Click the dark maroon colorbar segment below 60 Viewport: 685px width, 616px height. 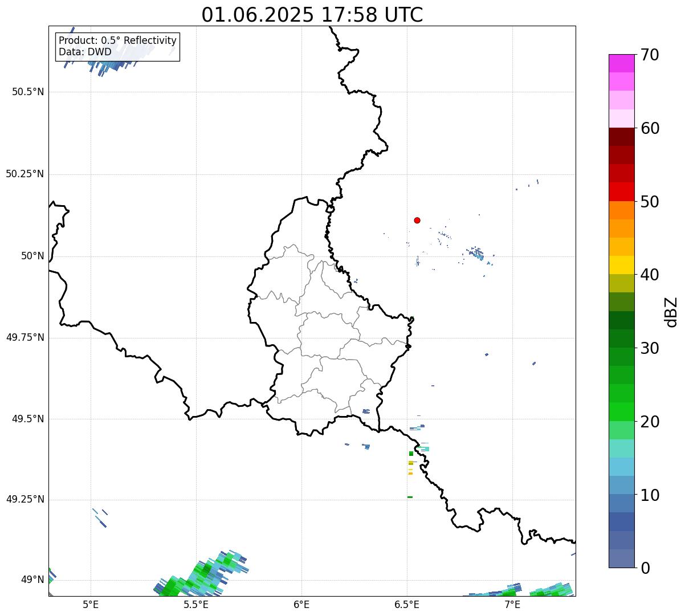click(x=622, y=137)
